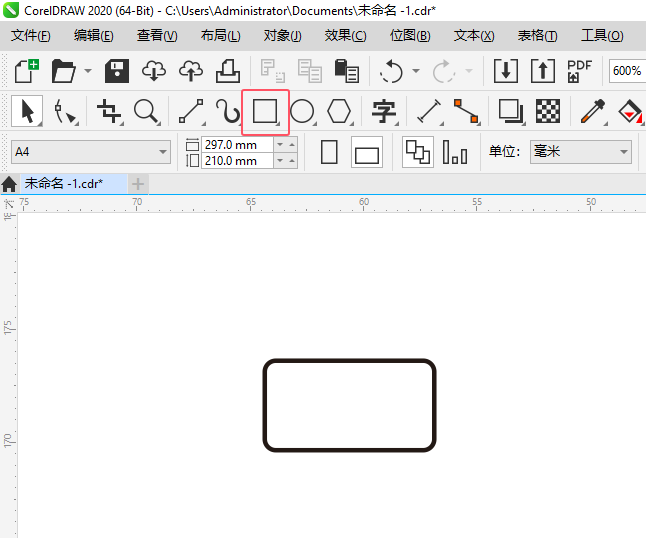Go to the Welcome screen home icon
646x538 pixels.
(9, 184)
